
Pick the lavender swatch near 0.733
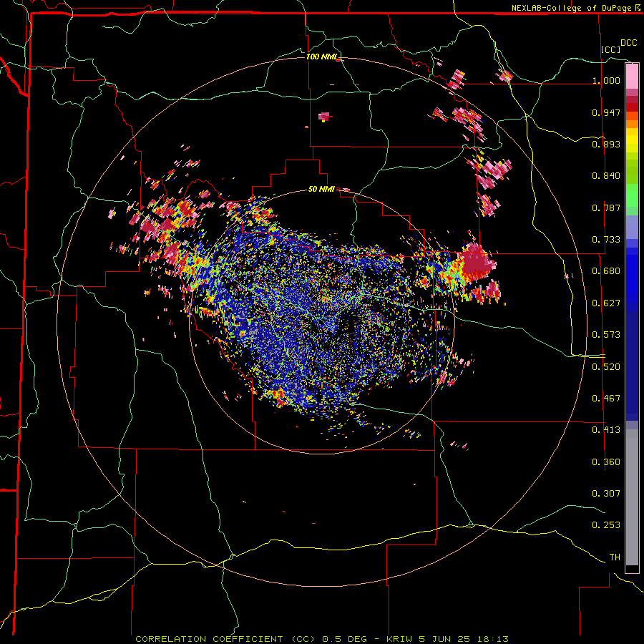pyautogui.click(x=632, y=227)
